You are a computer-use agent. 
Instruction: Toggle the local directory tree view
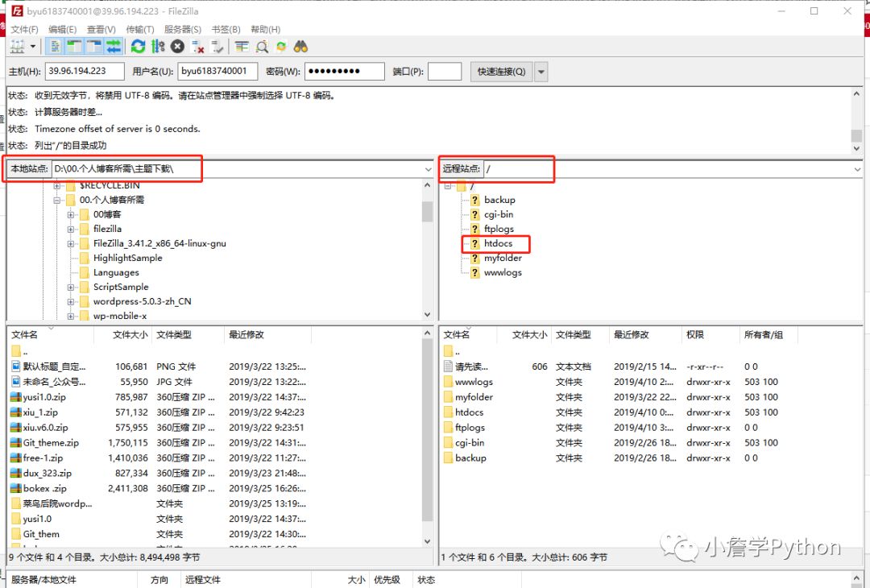(x=74, y=47)
